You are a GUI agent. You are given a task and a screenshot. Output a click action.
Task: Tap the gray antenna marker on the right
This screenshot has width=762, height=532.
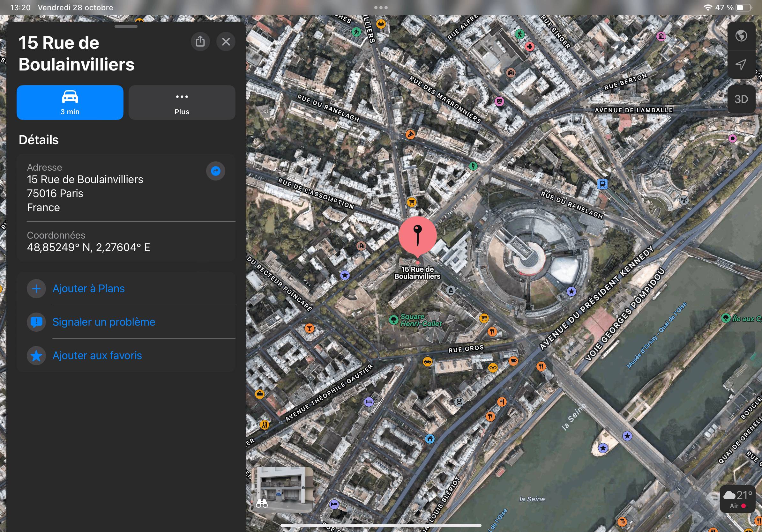(684, 200)
